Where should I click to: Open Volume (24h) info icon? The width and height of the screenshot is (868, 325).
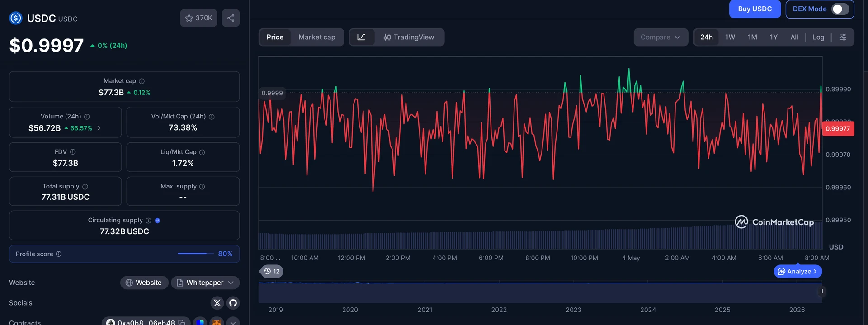(x=87, y=117)
